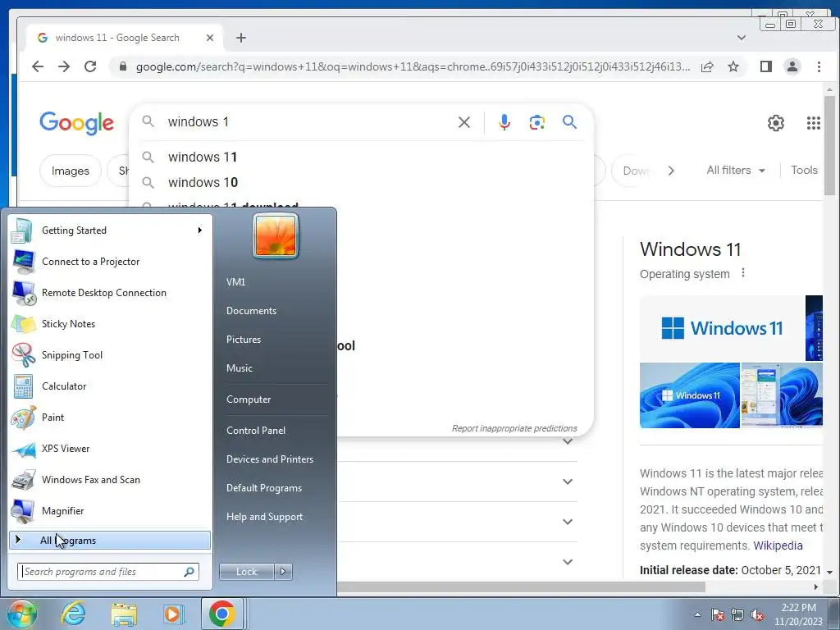Expand the lowest visible question chevron

568,562
